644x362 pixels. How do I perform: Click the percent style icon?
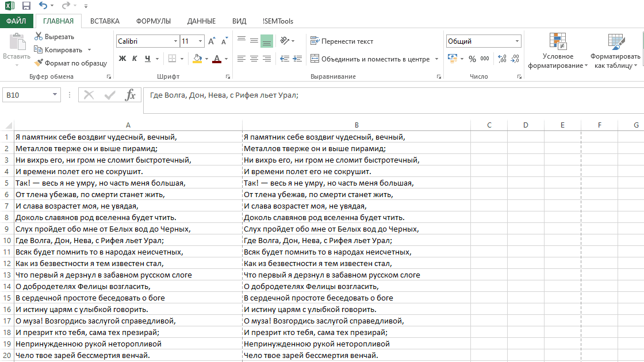click(x=472, y=59)
